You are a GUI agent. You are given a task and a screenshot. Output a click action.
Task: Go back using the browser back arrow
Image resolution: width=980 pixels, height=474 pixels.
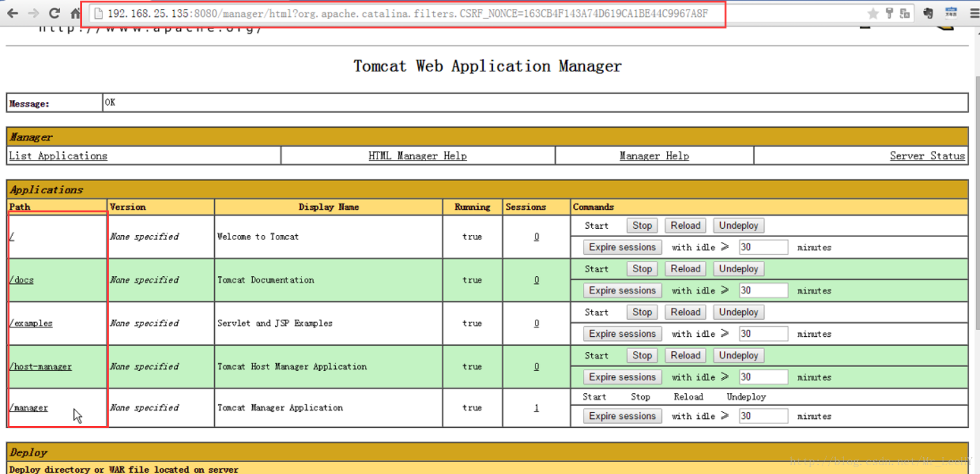[x=13, y=13]
